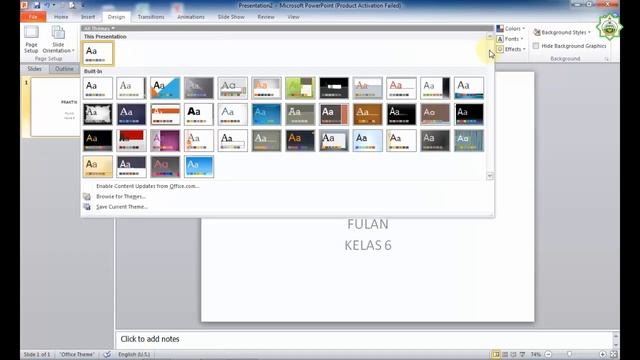640x360 pixels.
Task: Switch to Review ribbon tab
Action: (x=266, y=17)
